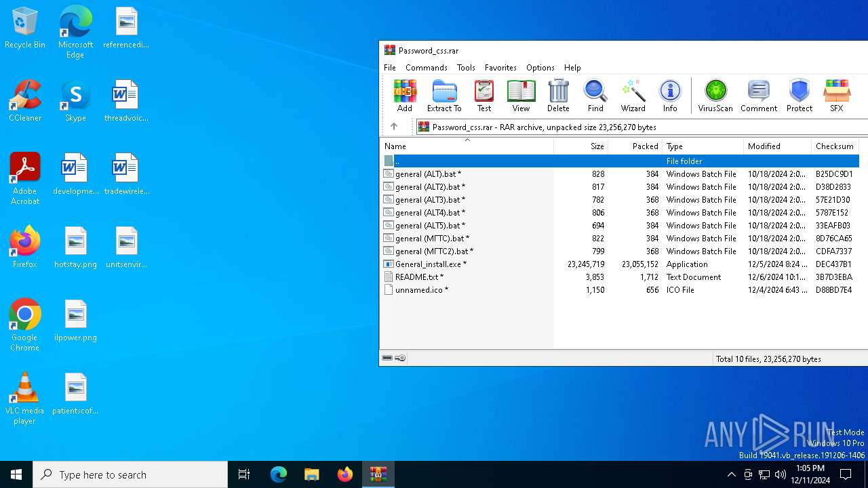
Task: Select general (ALT3).bat file
Action: point(620,200)
